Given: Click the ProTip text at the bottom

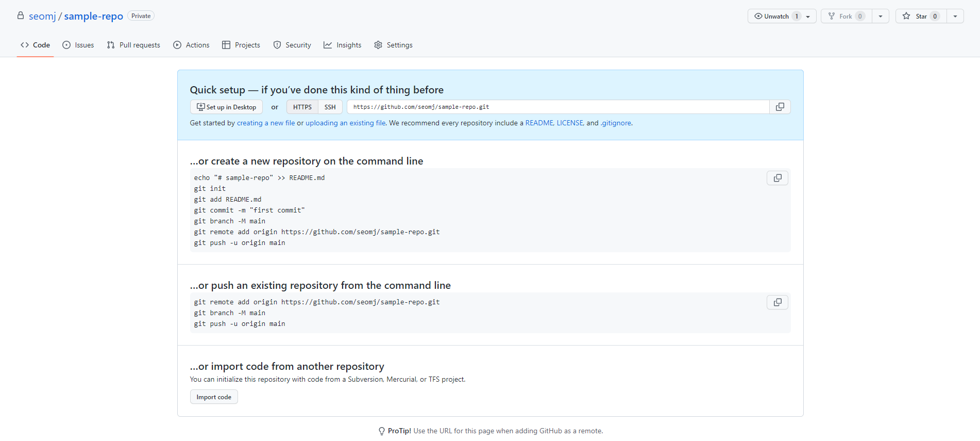Looking at the screenshot, I should point(495,431).
